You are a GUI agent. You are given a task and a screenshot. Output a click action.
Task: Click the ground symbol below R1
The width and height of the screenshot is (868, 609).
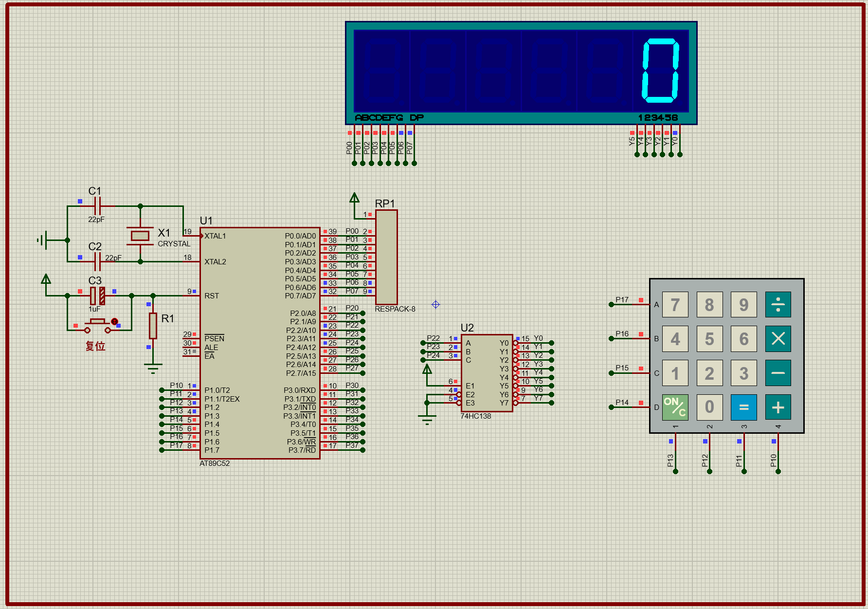coord(153,368)
